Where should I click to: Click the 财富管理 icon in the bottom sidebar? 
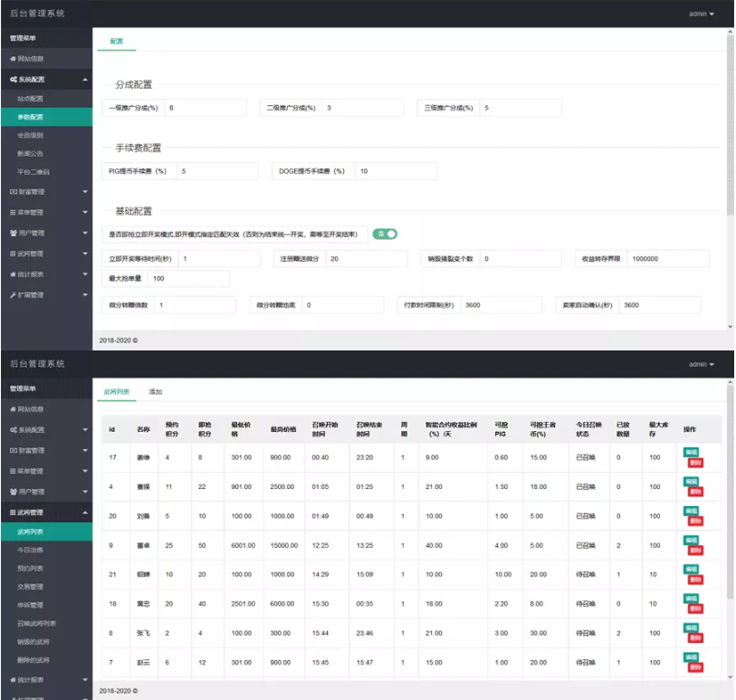(x=12, y=450)
